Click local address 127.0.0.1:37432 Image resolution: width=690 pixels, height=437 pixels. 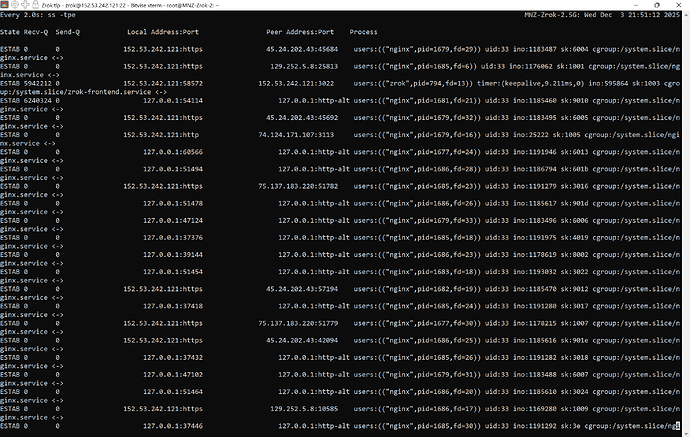pyautogui.click(x=173, y=358)
